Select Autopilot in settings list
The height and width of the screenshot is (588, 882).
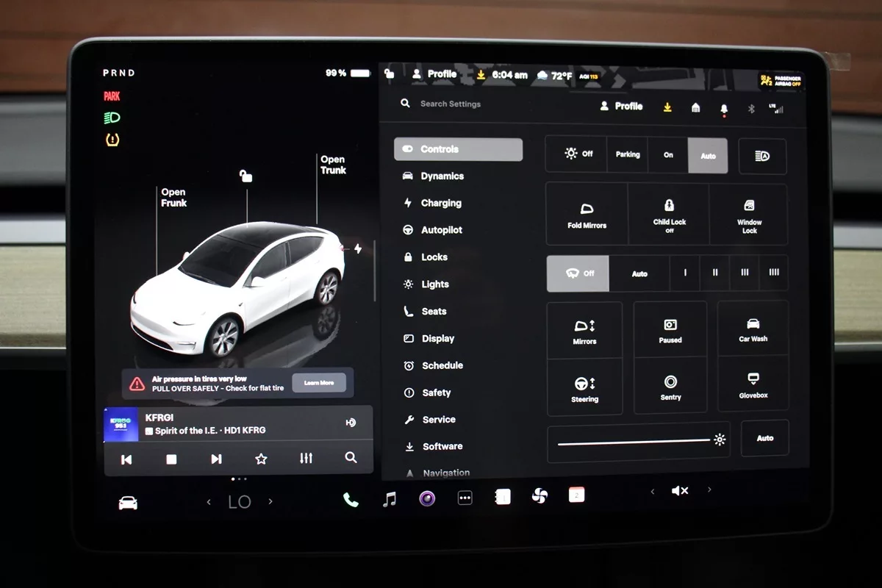pos(441,230)
